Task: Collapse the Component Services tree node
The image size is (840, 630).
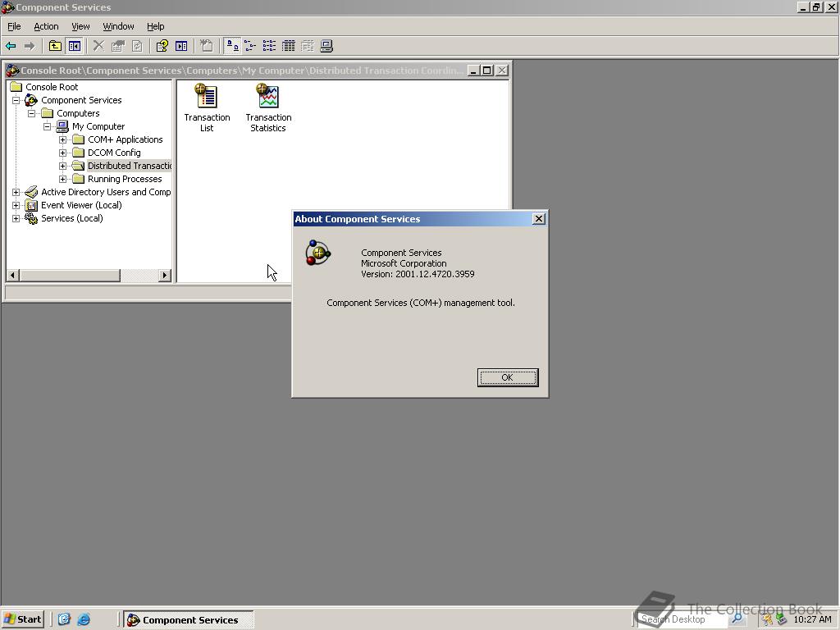Action: click(16, 100)
